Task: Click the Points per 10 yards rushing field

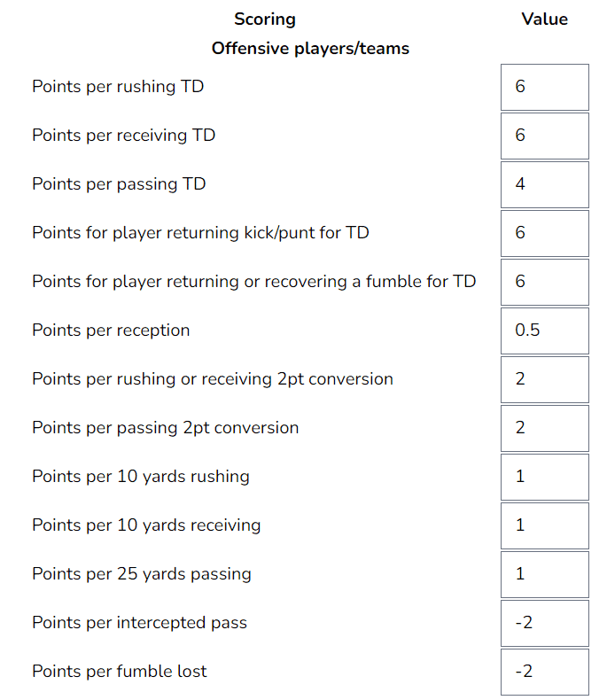Action: pyautogui.click(x=544, y=477)
